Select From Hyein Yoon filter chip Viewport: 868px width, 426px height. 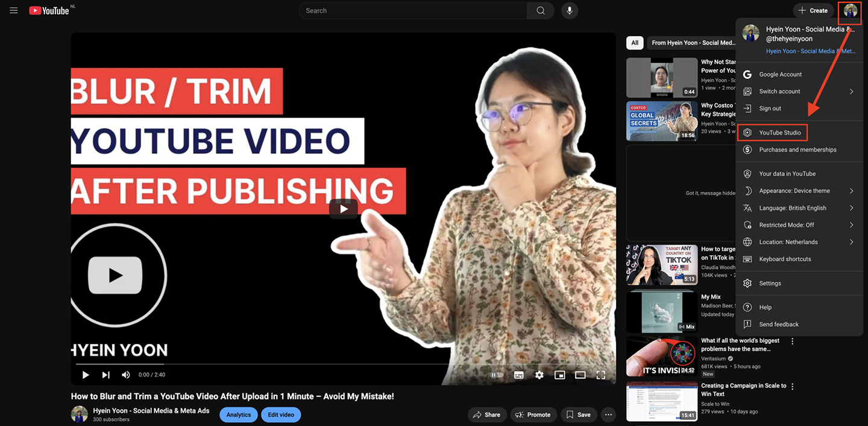click(693, 43)
